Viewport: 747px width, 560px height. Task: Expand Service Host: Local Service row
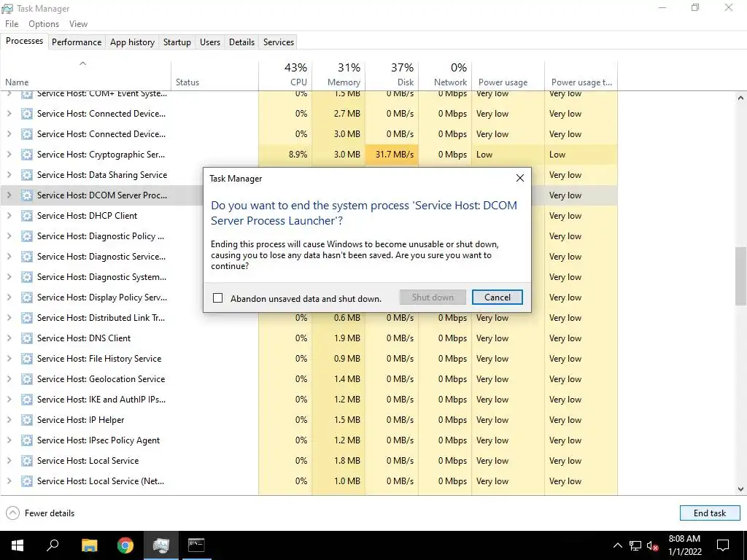(x=9, y=461)
